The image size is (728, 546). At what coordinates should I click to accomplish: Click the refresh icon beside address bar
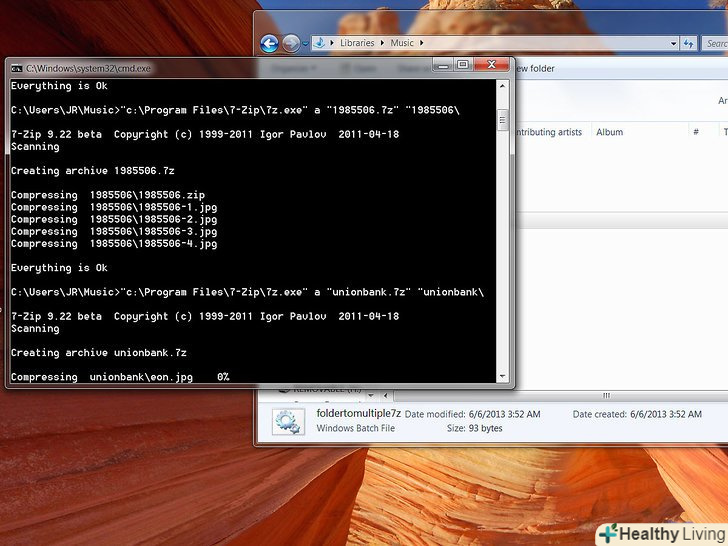tap(689, 43)
